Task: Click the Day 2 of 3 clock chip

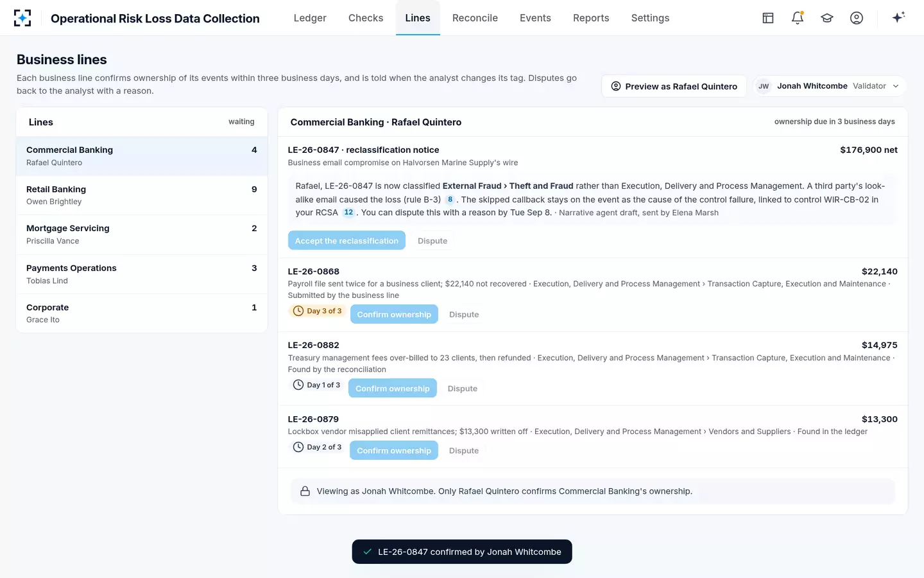Action: (x=318, y=447)
